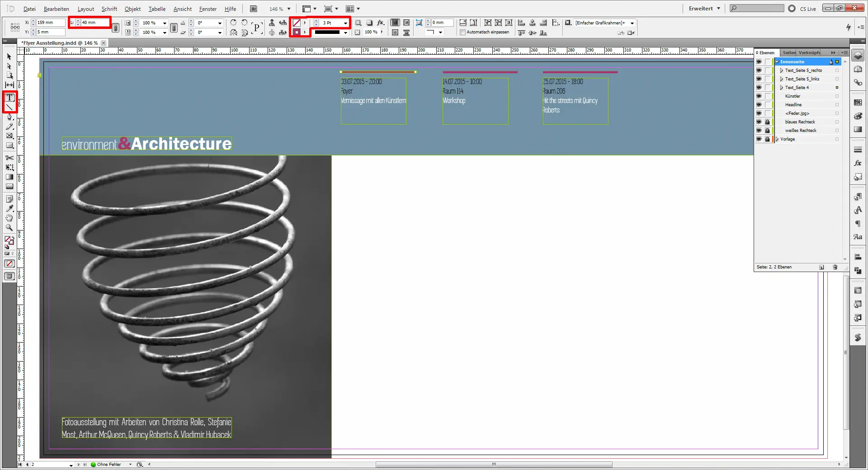Open the 3 Pt stroke weight dropdown
Image resolution: width=868 pixels, height=470 pixels.
(345, 23)
